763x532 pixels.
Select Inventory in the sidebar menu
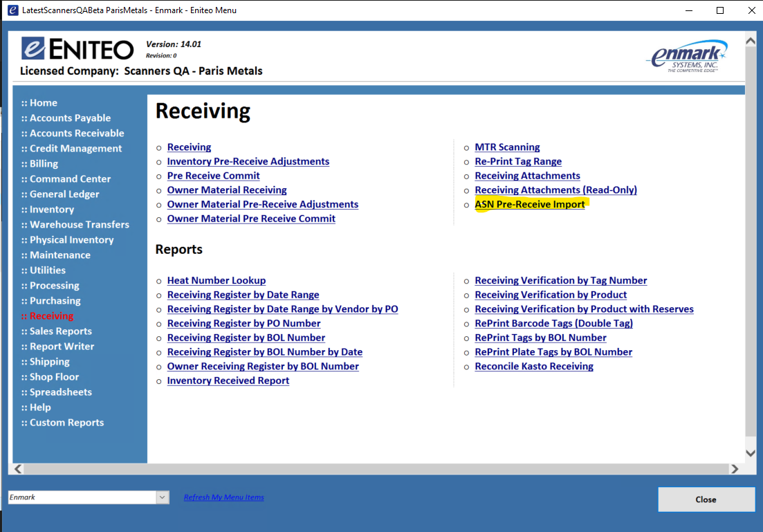tap(48, 209)
